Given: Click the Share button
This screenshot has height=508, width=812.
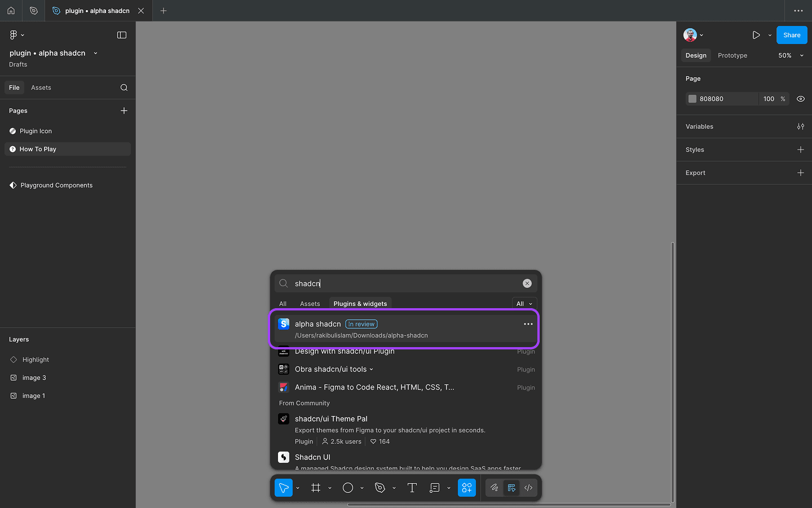Looking at the screenshot, I should pyautogui.click(x=792, y=34).
